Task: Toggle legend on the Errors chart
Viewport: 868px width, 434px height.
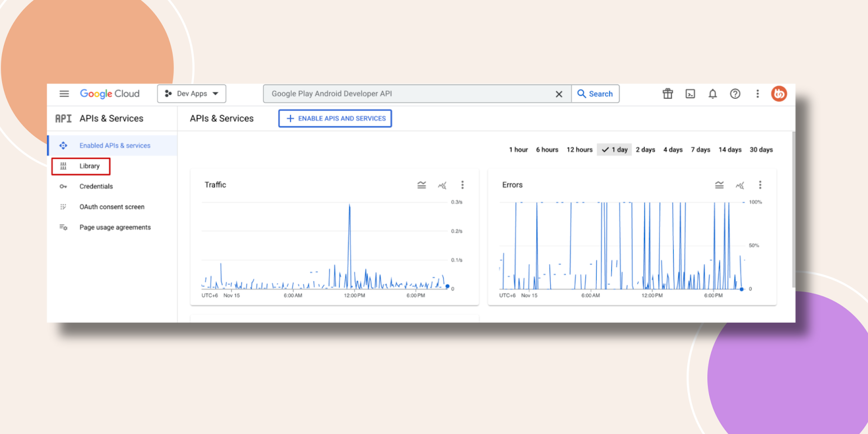Action: (x=719, y=185)
